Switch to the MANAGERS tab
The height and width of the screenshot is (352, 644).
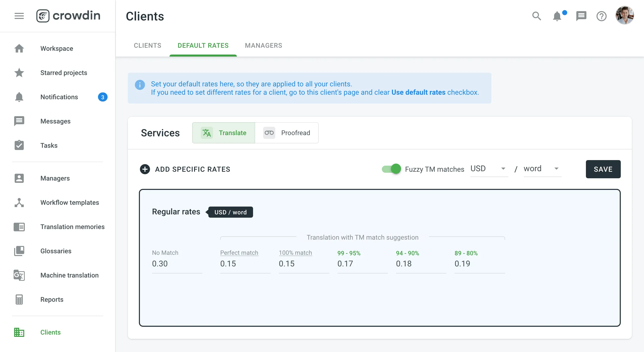(263, 45)
